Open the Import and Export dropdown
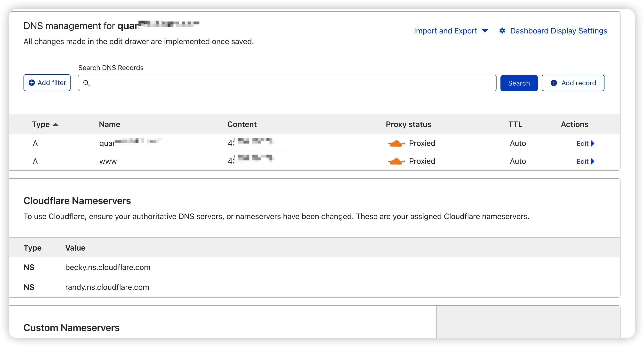The image size is (644, 347). [x=451, y=31]
